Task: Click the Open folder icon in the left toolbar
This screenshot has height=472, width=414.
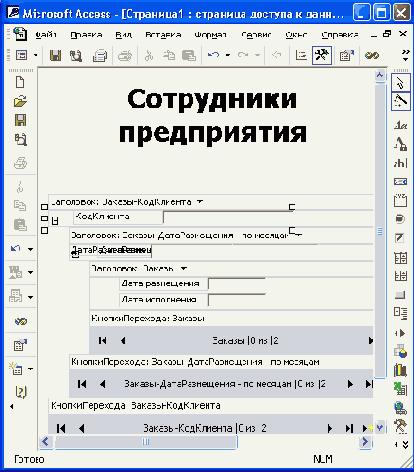Action: point(20,101)
